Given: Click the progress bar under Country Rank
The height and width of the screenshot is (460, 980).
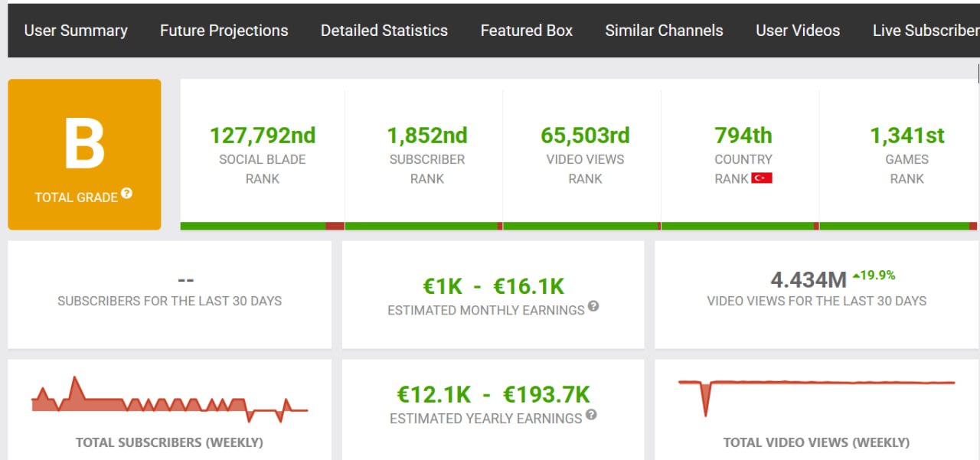Looking at the screenshot, I should tap(740, 226).
